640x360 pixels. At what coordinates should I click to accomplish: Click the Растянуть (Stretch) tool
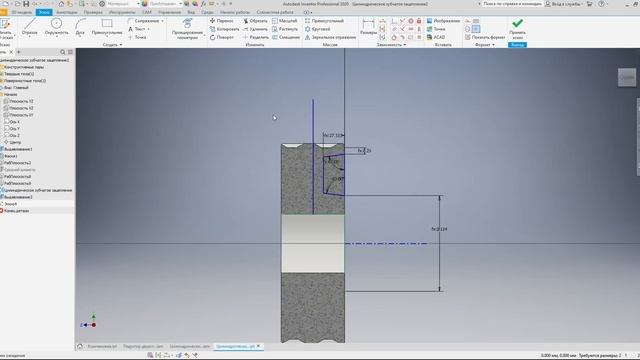point(285,29)
